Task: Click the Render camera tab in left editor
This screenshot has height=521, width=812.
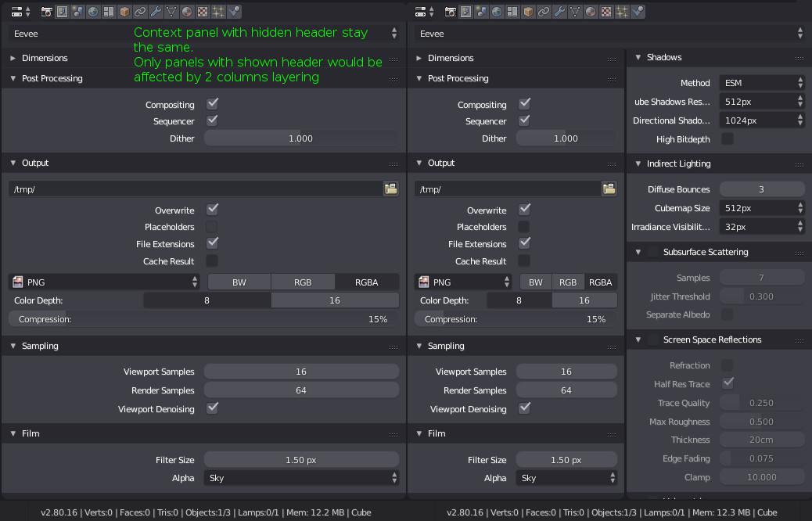Action: tap(47, 12)
